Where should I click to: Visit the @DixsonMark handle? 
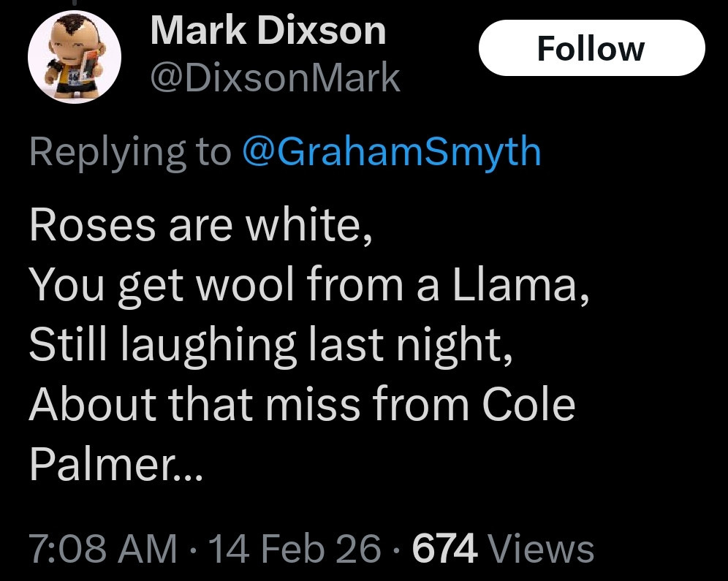pos(275,78)
